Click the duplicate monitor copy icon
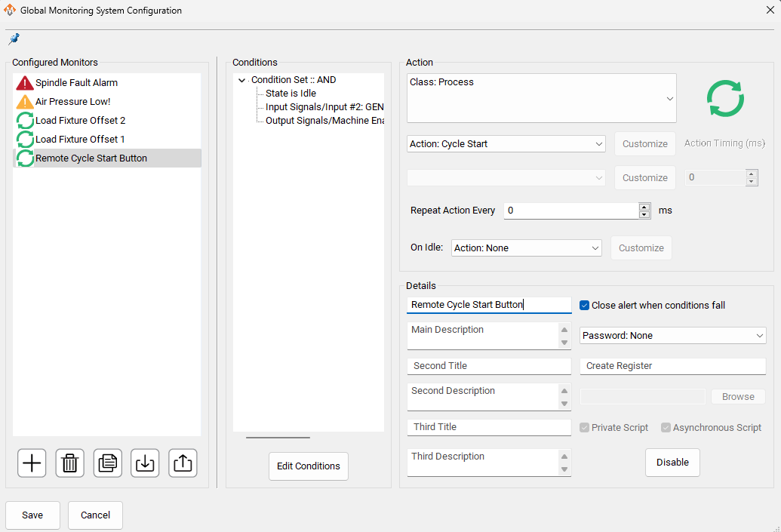The width and height of the screenshot is (781, 532). tap(108, 463)
